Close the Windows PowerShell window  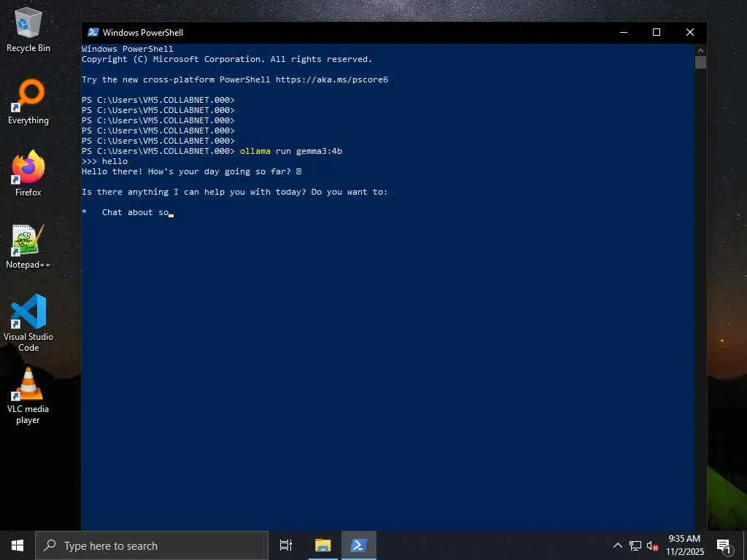pyautogui.click(x=690, y=32)
